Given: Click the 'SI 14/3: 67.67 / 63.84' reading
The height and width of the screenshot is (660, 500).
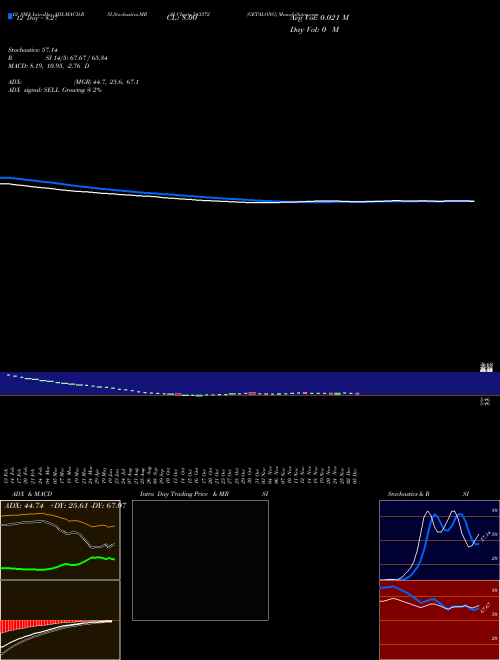Looking at the screenshot, I should 77,58.
